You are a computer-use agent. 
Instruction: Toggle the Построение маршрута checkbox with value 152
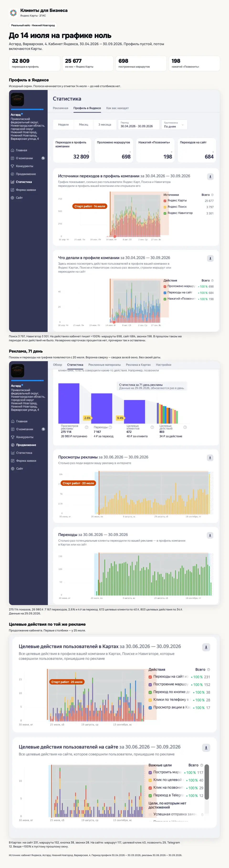tap(151, 684)
